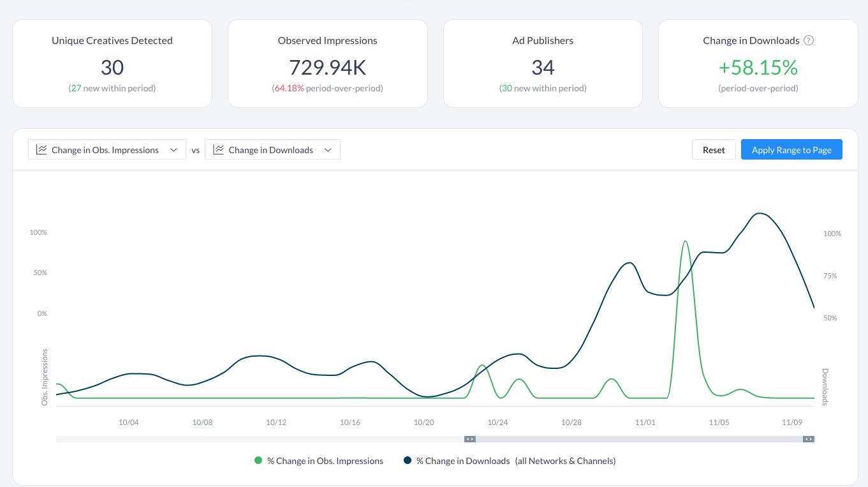Expand the Change in Obs. Impressions dropdown arrow
This screenshot has width=868, height=487.
point(173,150)
